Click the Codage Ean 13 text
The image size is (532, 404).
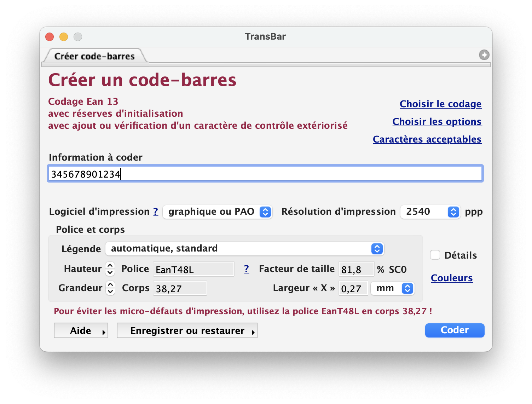pos(83,102)
